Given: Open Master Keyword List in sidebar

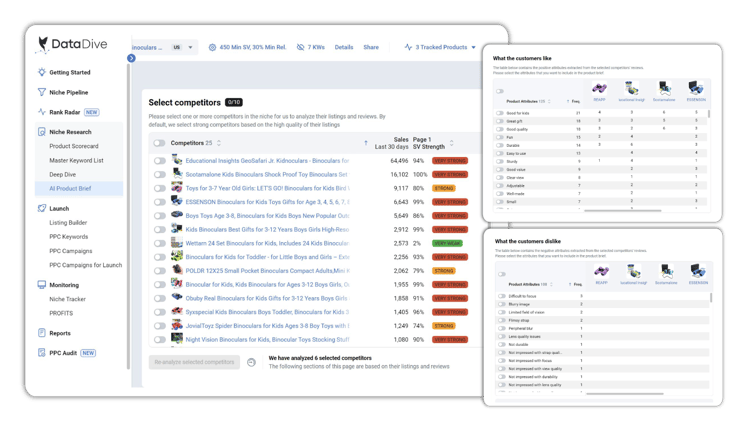Looking at the screenshot, I should (77, 160).
